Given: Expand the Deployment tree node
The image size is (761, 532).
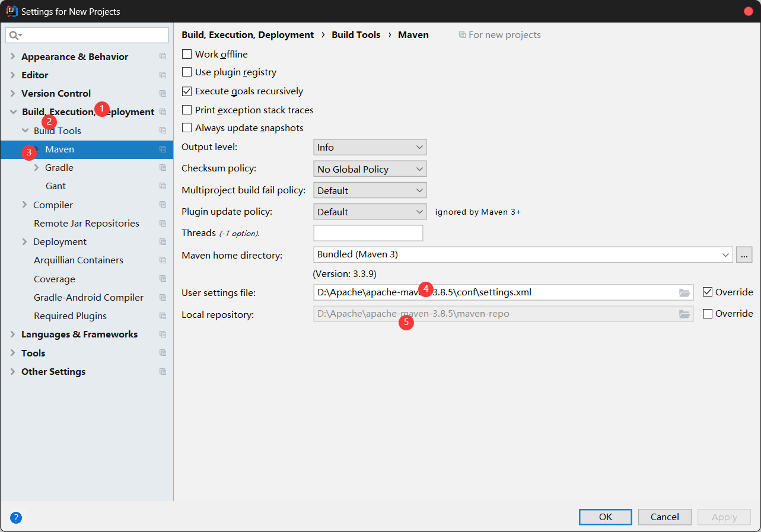Looking at the screenshot, I should point(24,241).
